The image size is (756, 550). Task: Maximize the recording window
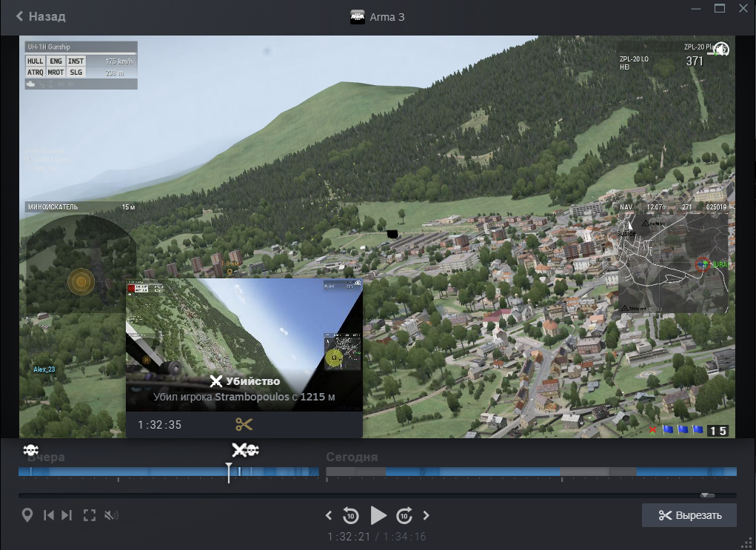pyautogui.click(x=720, y=8)
